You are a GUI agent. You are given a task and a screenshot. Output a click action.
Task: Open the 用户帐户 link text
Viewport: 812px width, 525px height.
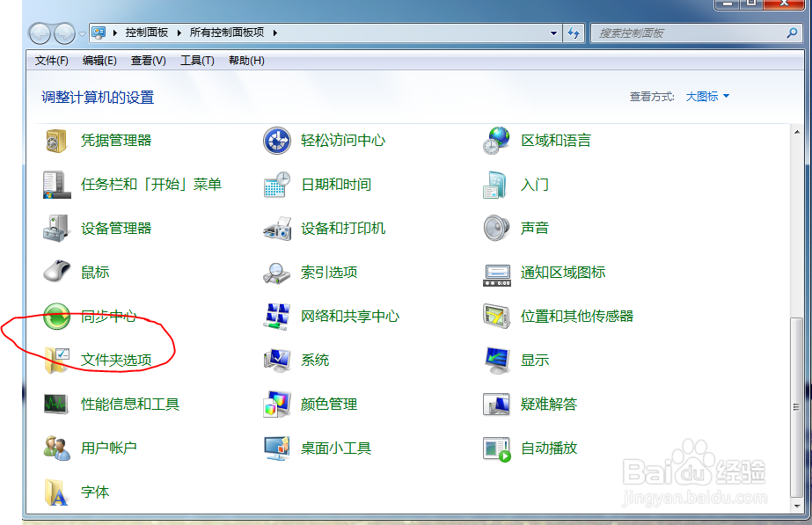109,448
